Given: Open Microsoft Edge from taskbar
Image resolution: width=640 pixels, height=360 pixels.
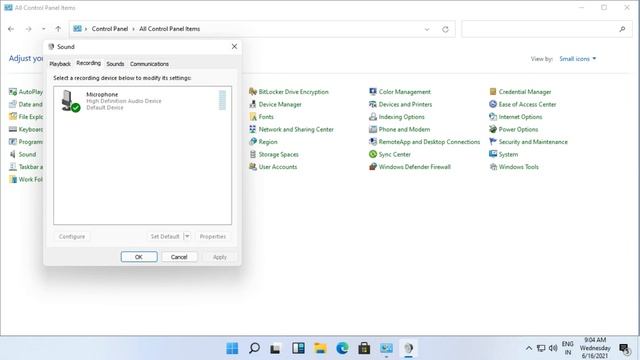Looking at the screenshot, I should [x=342, y=348].
